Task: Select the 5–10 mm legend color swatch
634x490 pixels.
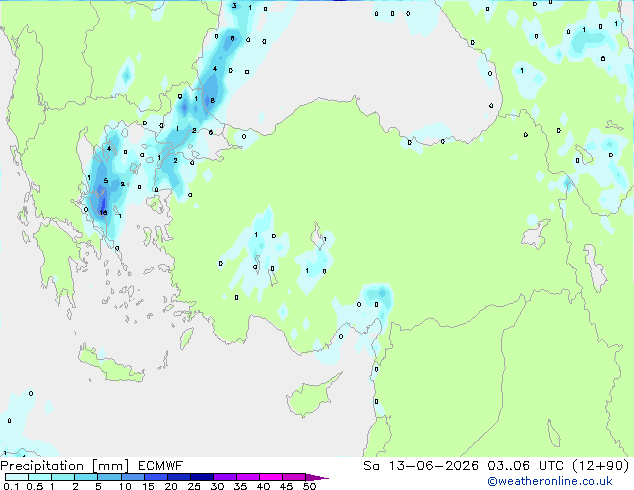Action: [x=109, y=477]
